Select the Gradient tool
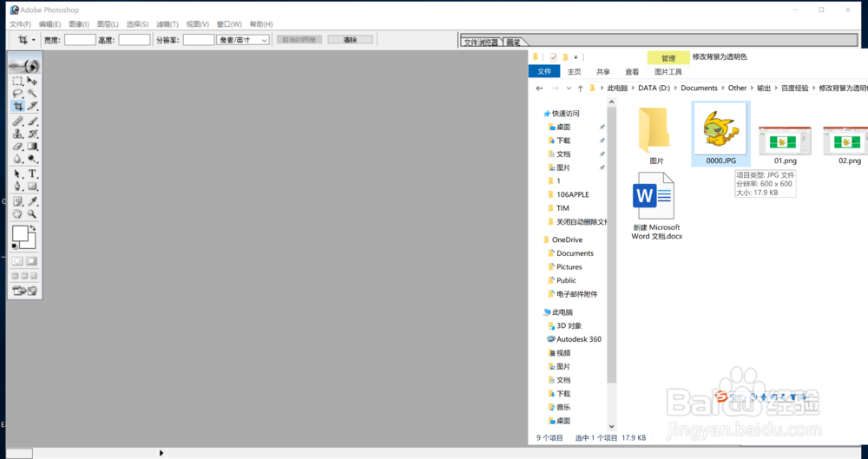 (32, 146)
